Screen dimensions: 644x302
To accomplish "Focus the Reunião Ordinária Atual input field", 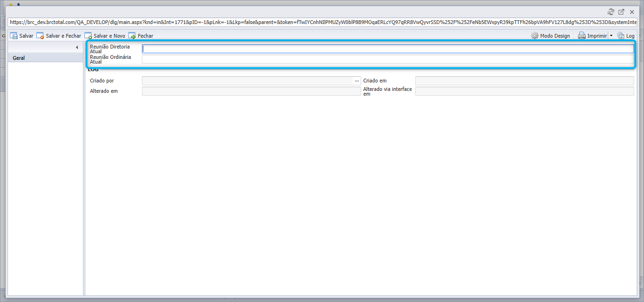I will click(x=388, y=59).
